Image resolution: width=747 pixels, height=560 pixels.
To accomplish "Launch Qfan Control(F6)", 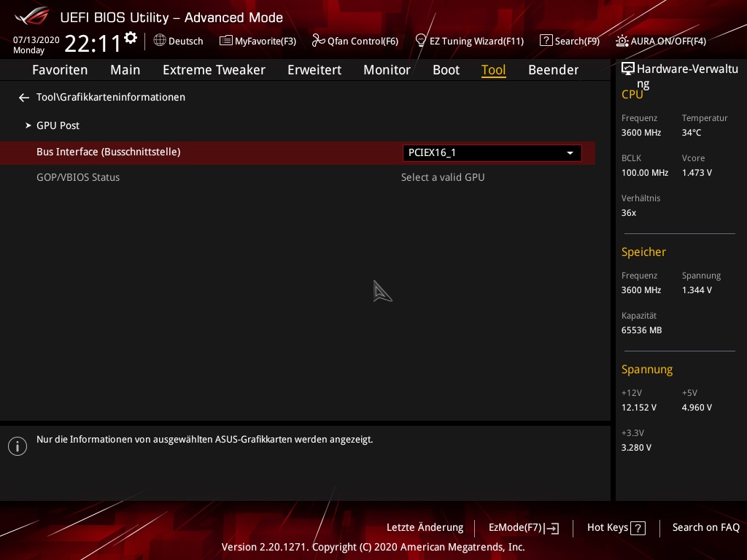I will [355, 41].
